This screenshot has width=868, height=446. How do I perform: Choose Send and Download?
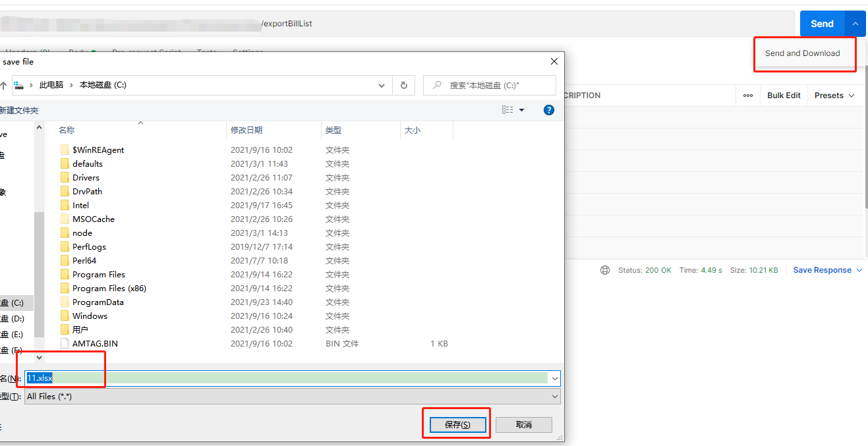coord(803,54)
